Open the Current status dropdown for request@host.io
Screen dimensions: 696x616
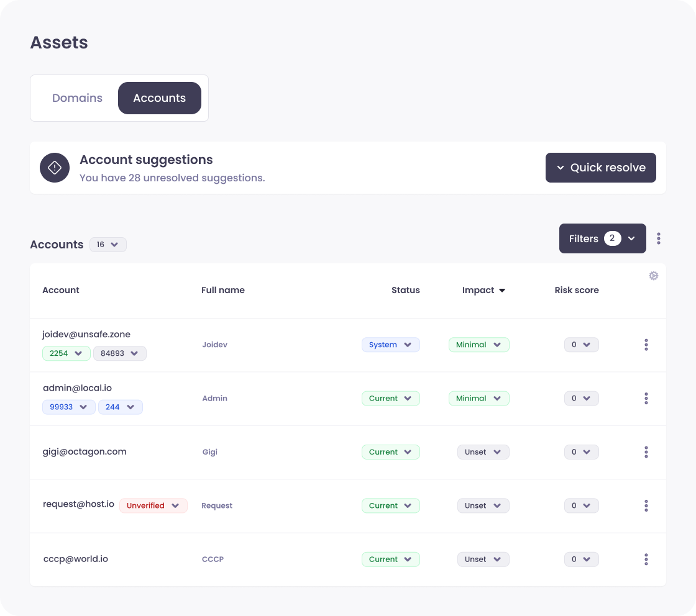click(x=391, y=505)
